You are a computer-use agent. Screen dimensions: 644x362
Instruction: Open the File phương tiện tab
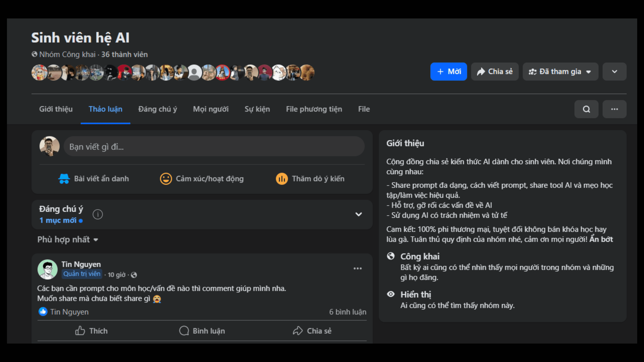click(x=314, y=109)
